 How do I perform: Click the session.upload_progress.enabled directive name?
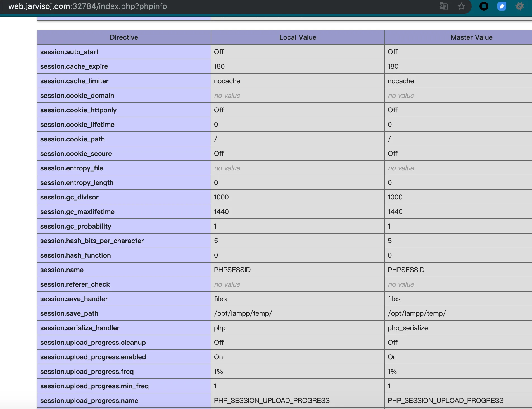tap(93, 357)
